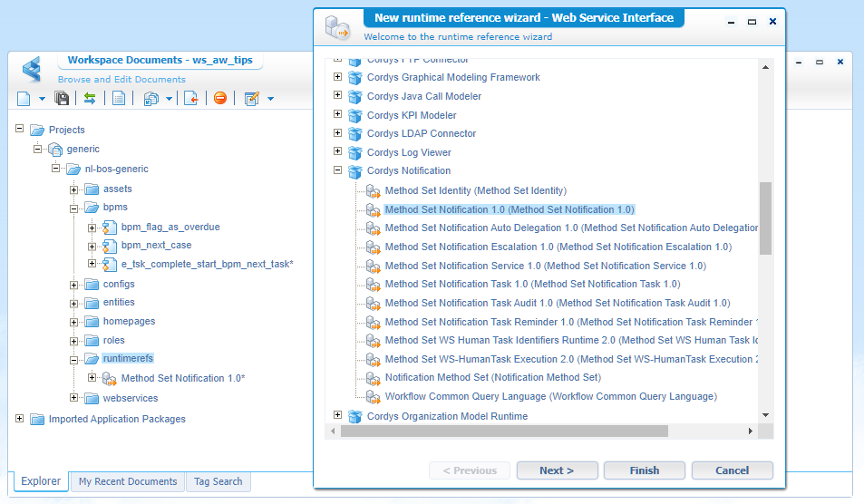864x504 pixels.
Task: Click the wizard horizontal scrollbar thumb
Action: (504, 431)
